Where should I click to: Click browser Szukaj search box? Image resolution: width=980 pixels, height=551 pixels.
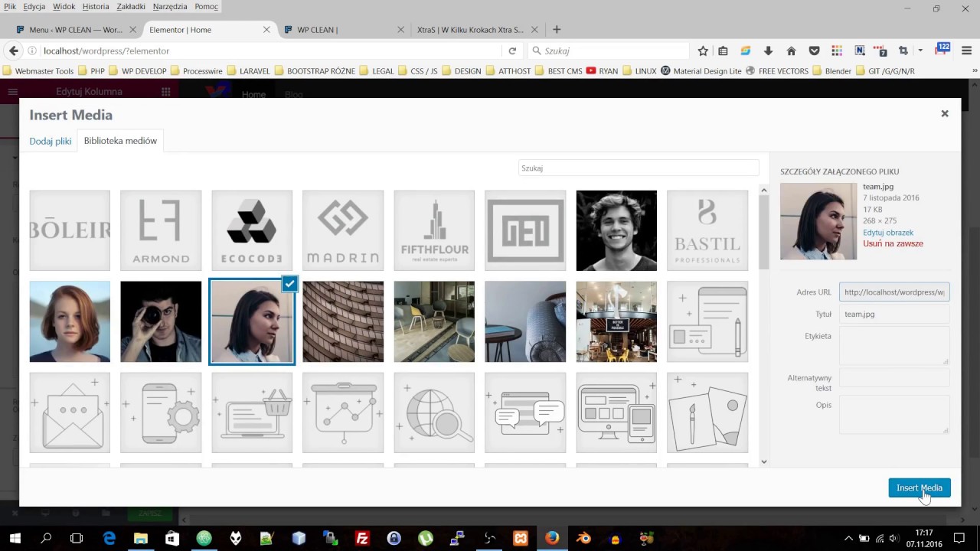tap(609, 51)
